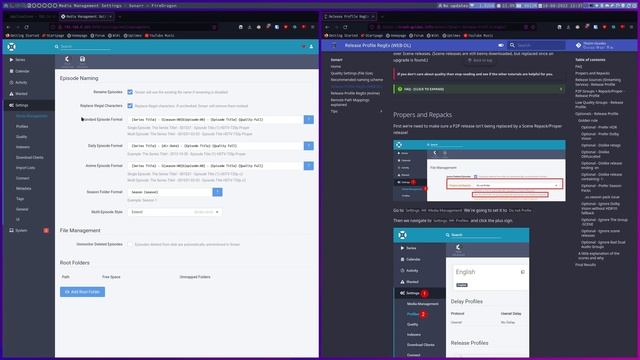The height and width of the screenshot is (360, 640).
Task: Click the heart donate icon in Sonarr header
Action: (303, 47)
